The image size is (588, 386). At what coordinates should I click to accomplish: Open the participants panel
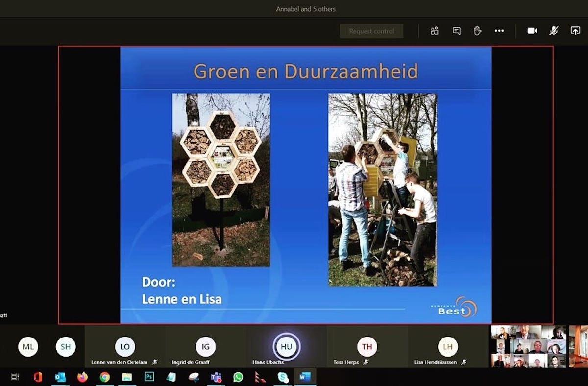(x=434, y=31)
